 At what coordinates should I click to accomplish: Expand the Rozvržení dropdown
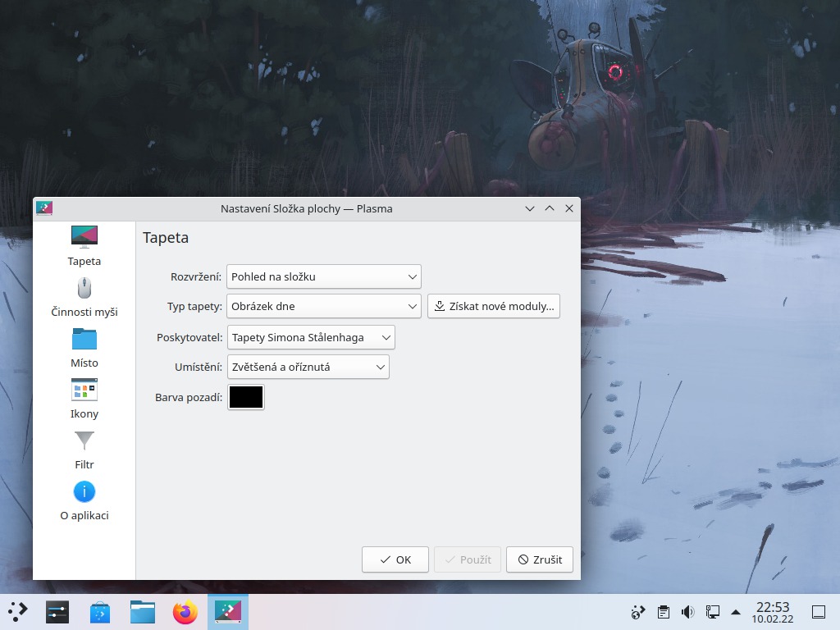[x=323, y=277]
